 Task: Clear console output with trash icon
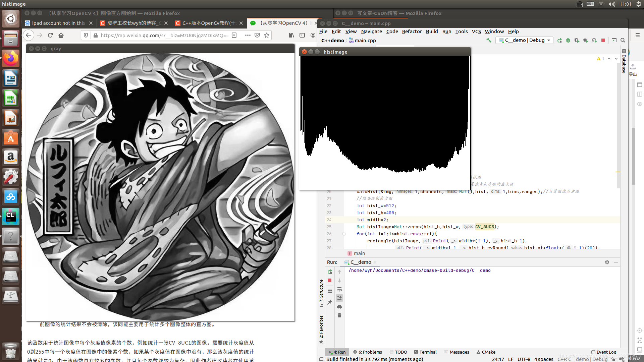pyautogui.click(x=339, y=315)
